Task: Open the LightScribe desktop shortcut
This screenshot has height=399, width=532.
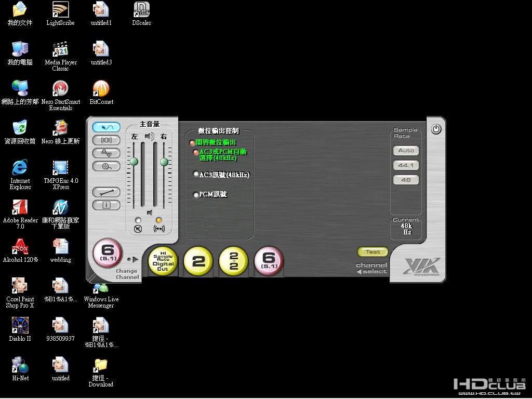Action: pyautogui.click(x=60, y=14)
